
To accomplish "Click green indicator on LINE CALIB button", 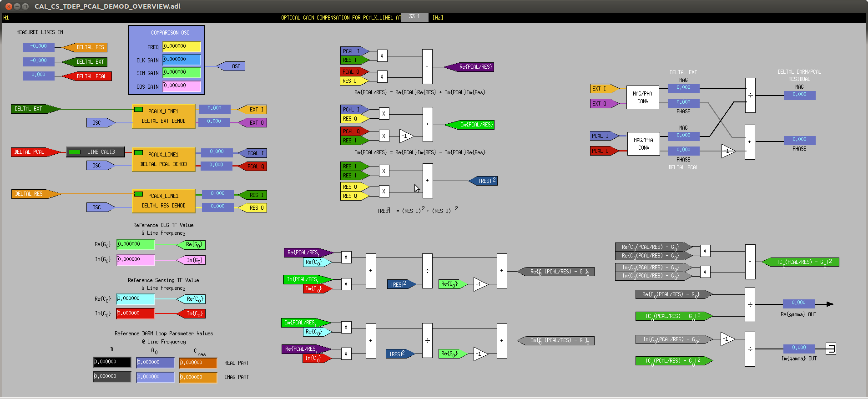I will [75, 152].
